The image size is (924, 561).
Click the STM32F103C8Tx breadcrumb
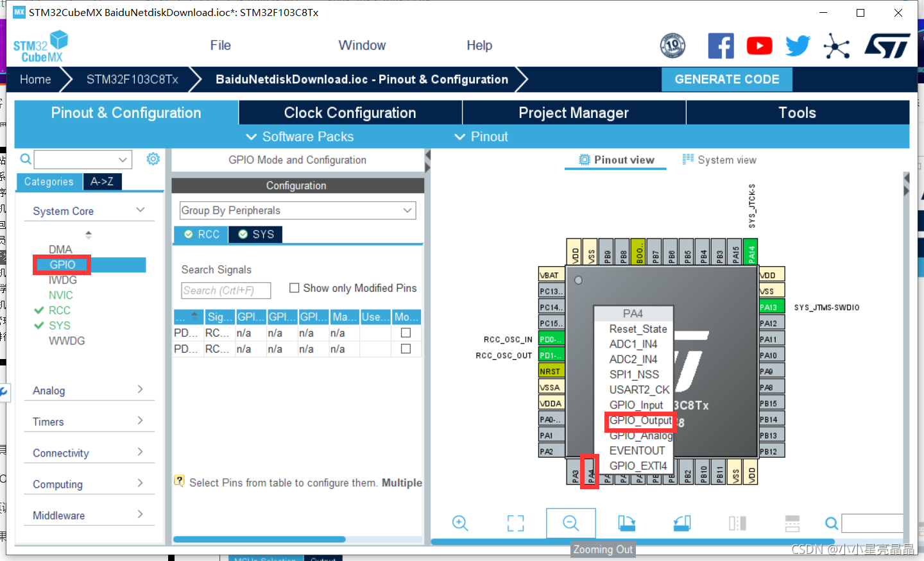pos(132,80)
